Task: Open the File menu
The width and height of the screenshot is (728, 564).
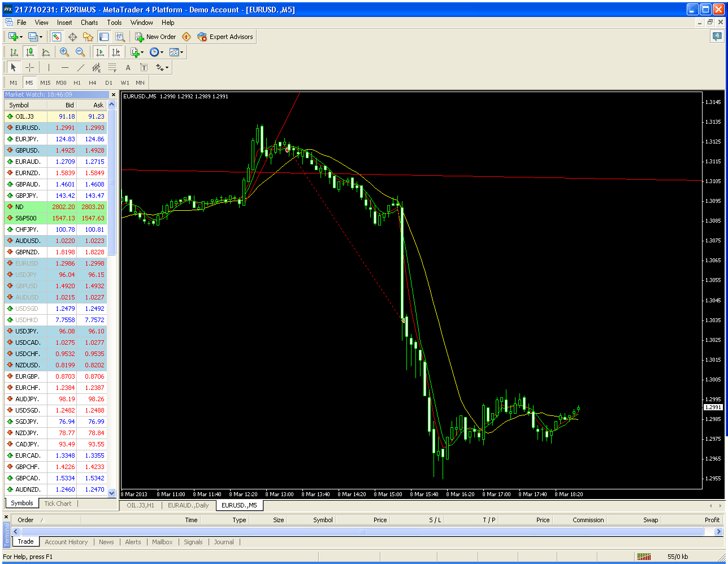Action: 21,23
